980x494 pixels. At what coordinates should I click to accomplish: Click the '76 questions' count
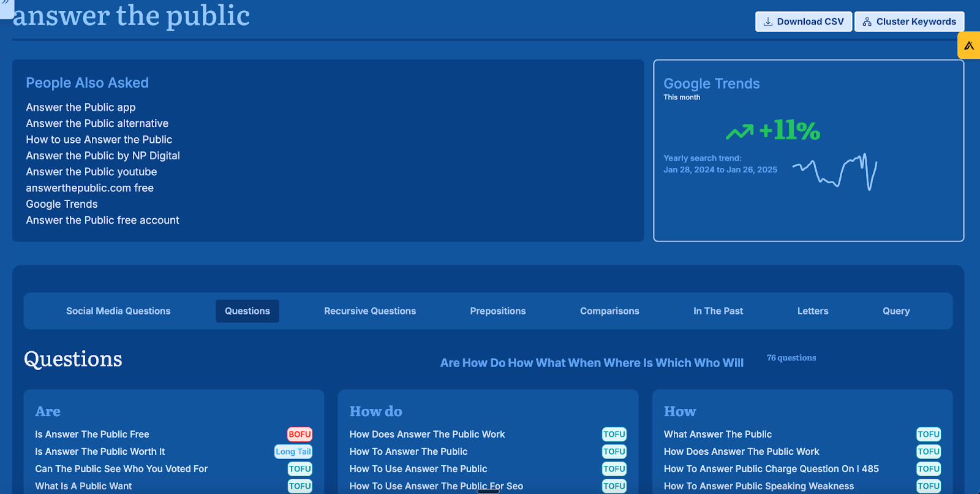(791, 358)
